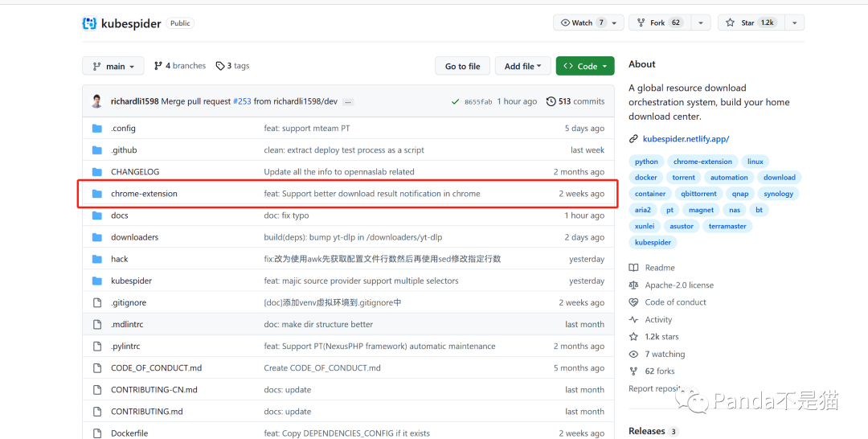Click the docs folder icon
The height and width of the screenshot is (439, 868).
[x=97, y=215]
